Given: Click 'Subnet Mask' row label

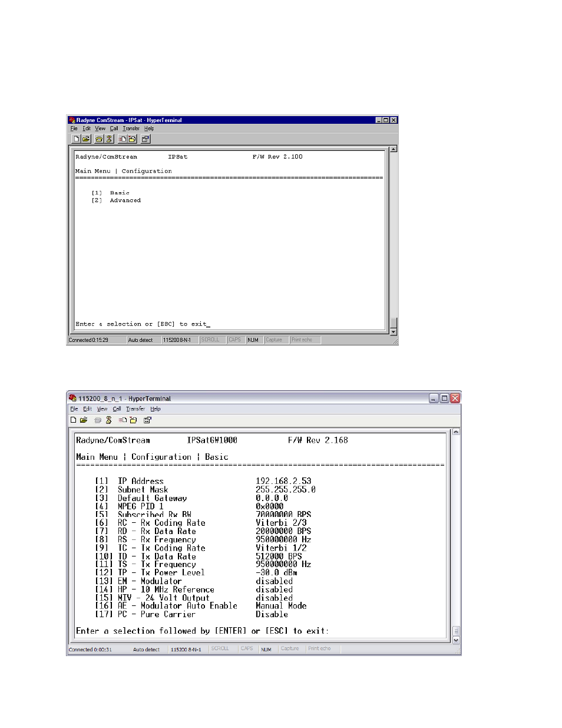Looking at the screenshot, I should 143,489.
